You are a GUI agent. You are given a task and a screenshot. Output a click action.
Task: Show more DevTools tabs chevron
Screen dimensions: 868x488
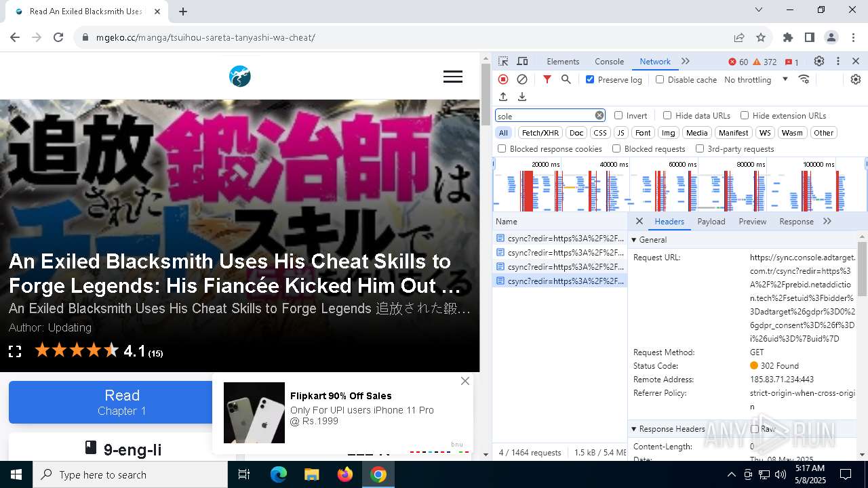[686, 61]
